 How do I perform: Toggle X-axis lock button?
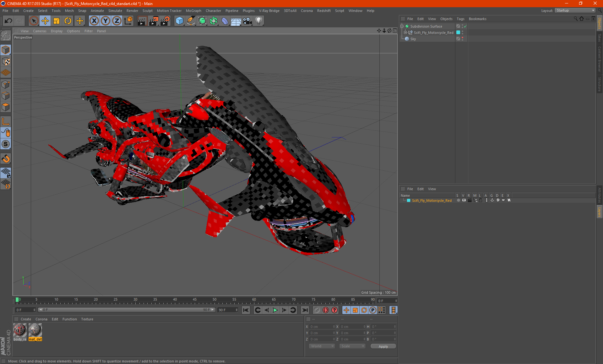click(x=94, y=21)
